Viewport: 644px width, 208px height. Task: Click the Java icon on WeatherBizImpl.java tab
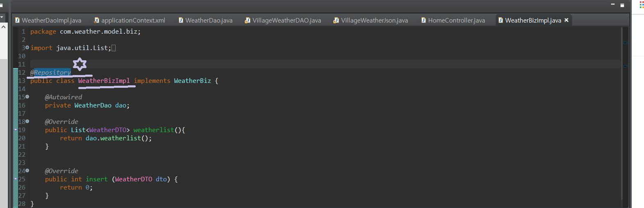(501, 20)
